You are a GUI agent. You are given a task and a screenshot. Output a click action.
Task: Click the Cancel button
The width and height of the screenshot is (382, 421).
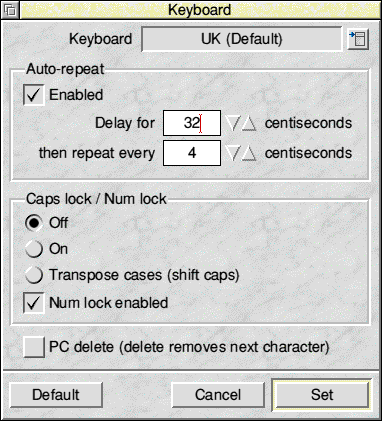pyautogui.click(x=218, y=395)
